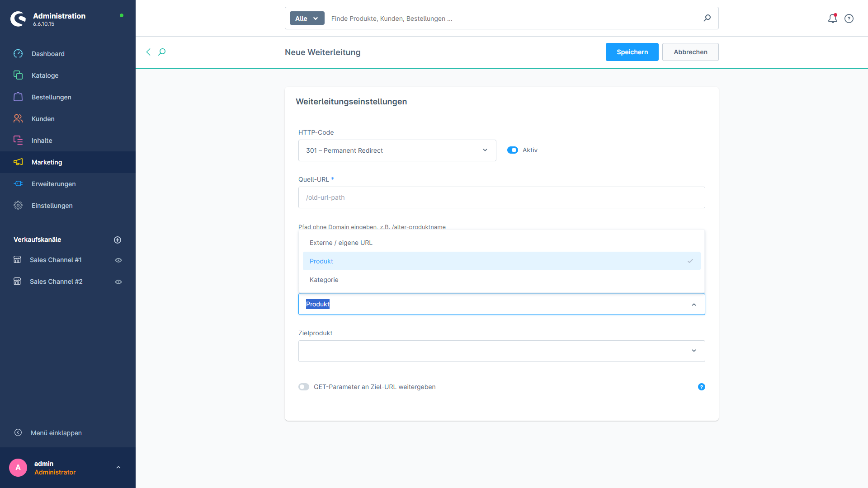Screen dimensions: 868x488
Task: Click the help question mark icon
Action: pos(849,19)
